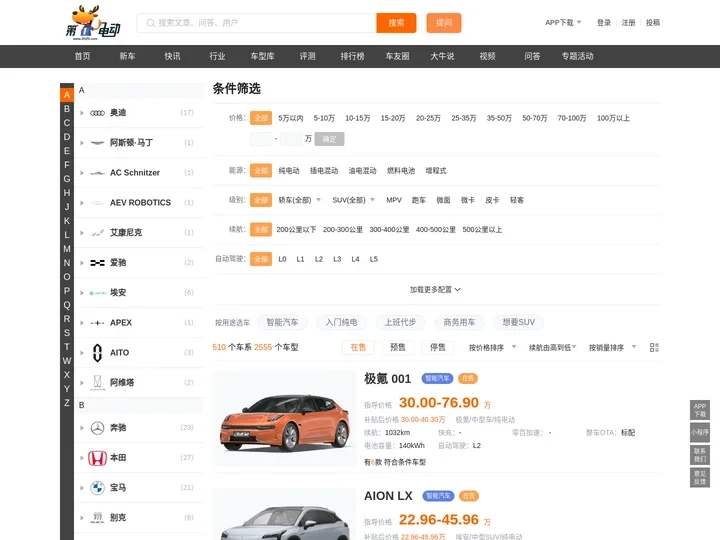Click the APEX brand logo icon

[x=97, y=323]
